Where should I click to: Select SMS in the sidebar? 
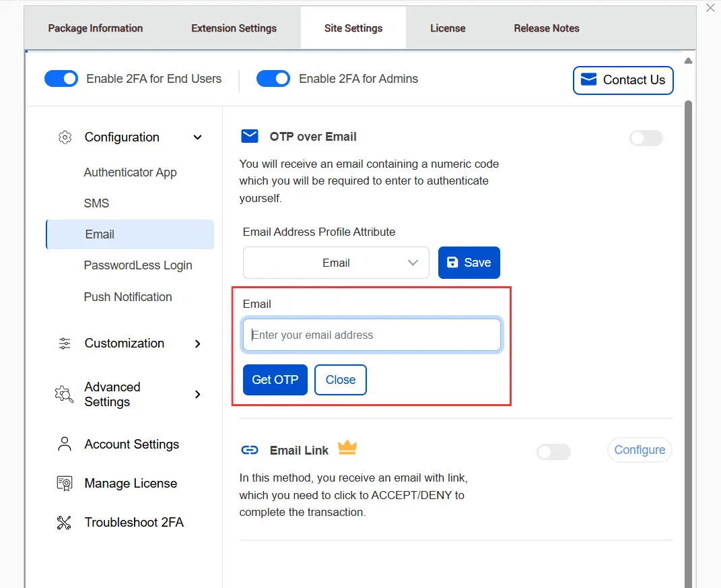(x=96, y=203)
